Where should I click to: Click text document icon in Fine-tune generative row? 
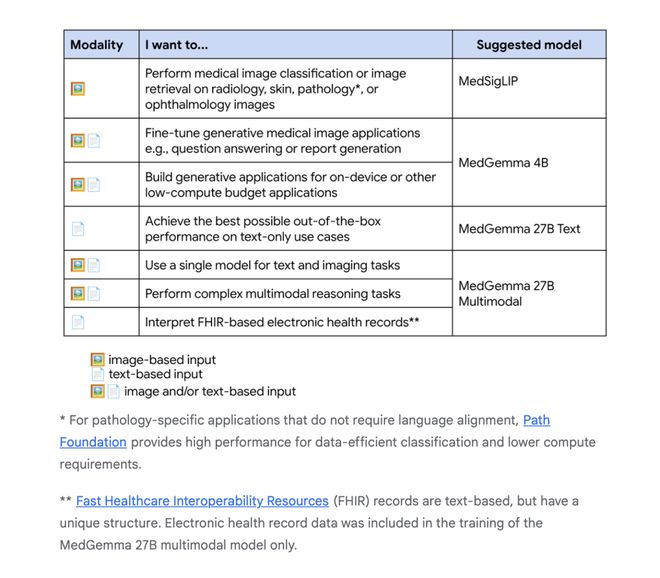pyautogui.click(x=94, y=140)
